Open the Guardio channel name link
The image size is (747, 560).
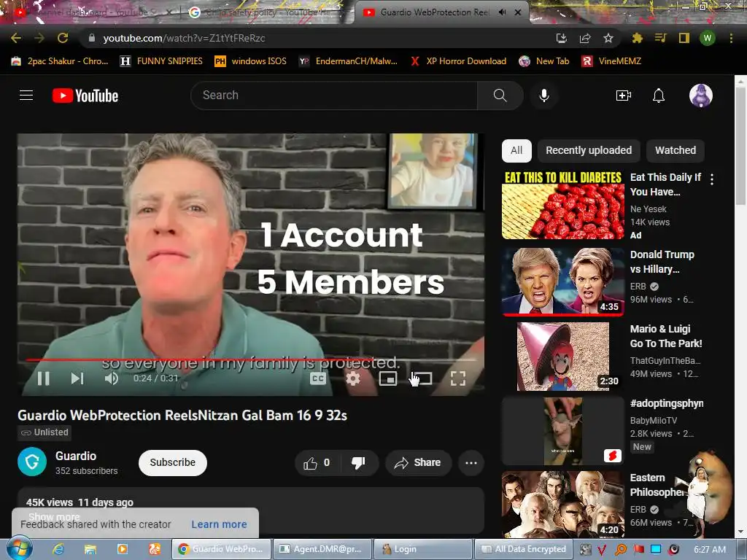tap(76, 456)
